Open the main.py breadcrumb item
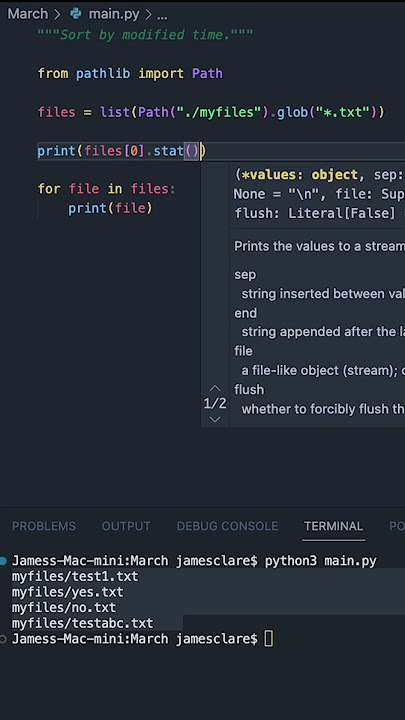405x720 pixels. [114, 14]
